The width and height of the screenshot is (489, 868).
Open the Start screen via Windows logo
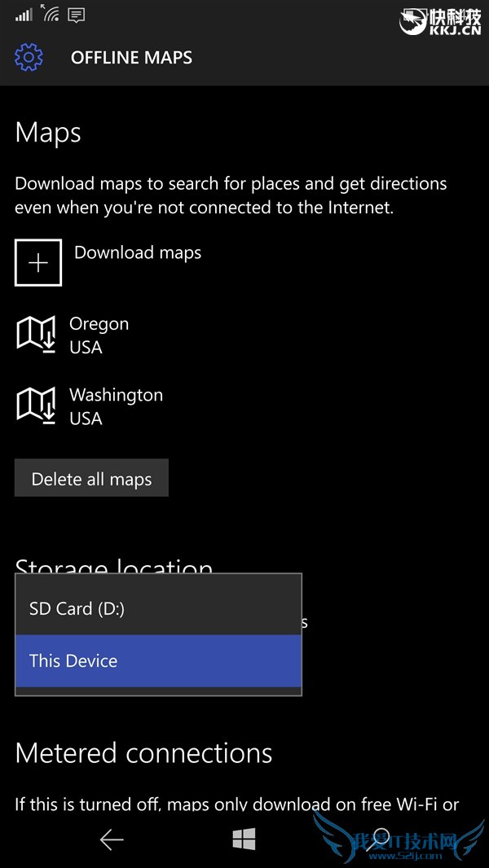click(244, 840)
